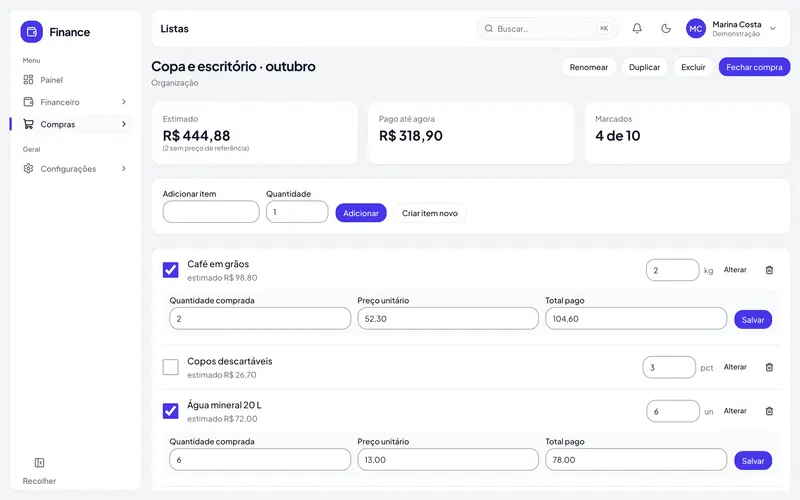Viewport: 800px width, 500px height.
Task: Click Salvar in Café em grãos row
Action: (x=753, y=319)
